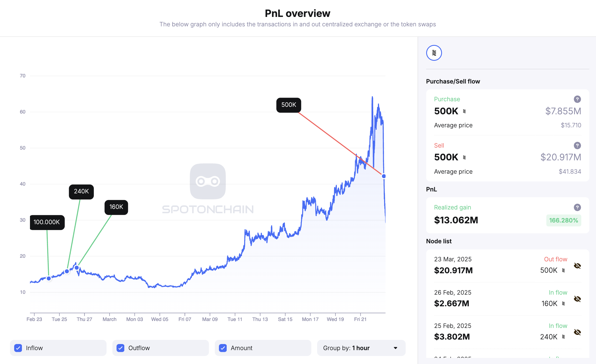Hide the 25 Feb 2025 inflow node
Screen dimensions: 596x364
[x=577, y=332]
